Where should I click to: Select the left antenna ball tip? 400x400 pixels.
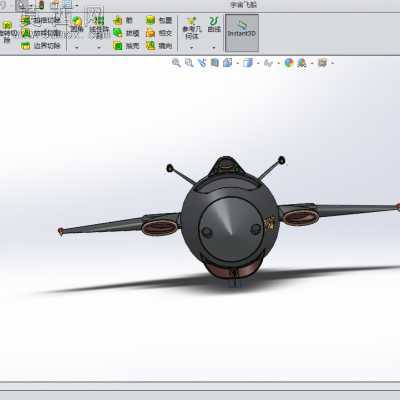coord(170,168)
